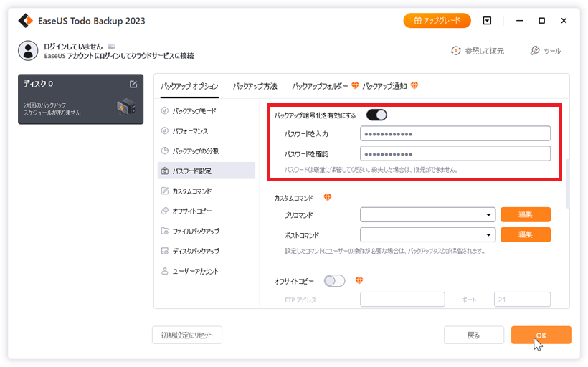The image size is (588, 367).
Task: Click the user account avatar icon
Action: pyautogui.click(x=28, y=50)
